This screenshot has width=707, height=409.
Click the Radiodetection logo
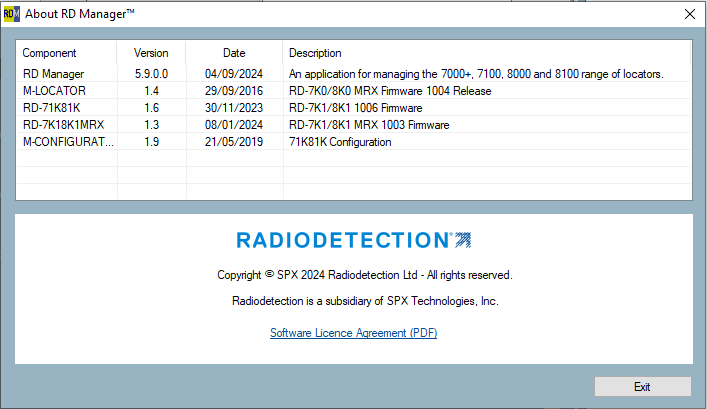(x=354, y=240)
